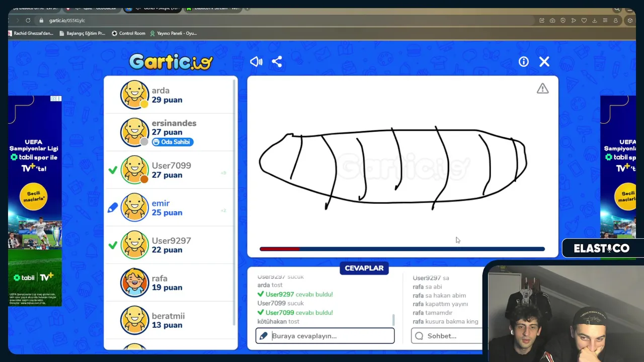Switch to the ElasticoTV Stream browser tab
This screenshot has height=362, width=644.
tap(214, 9)
